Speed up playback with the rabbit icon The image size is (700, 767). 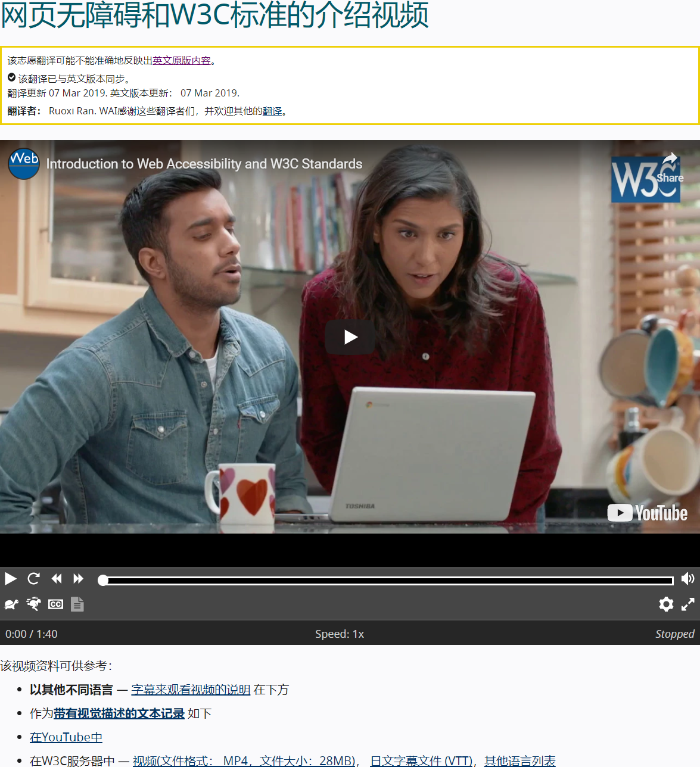point(34,604)
